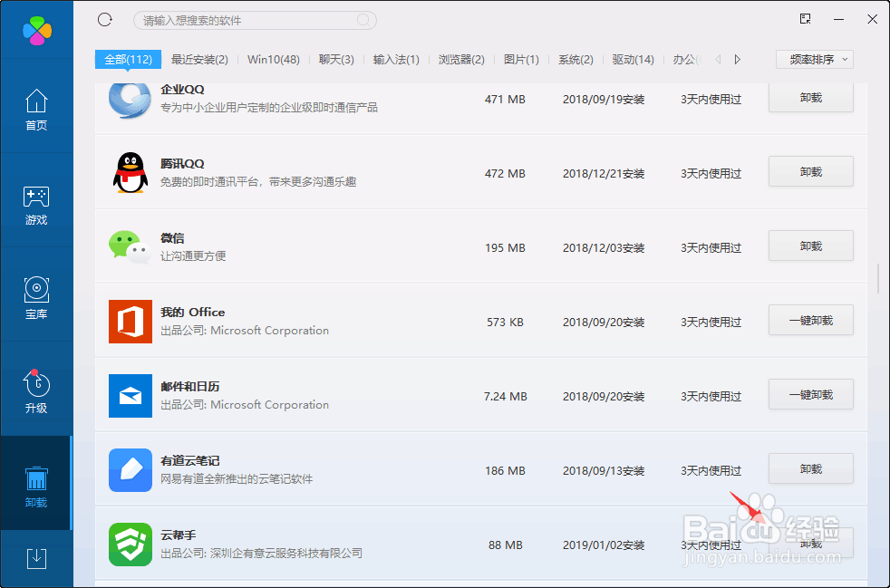Image resolution: width=890 pixels, height=588 pixels.
Task: Click the 我的 Office icon
Action: click(x=130, y=322)
